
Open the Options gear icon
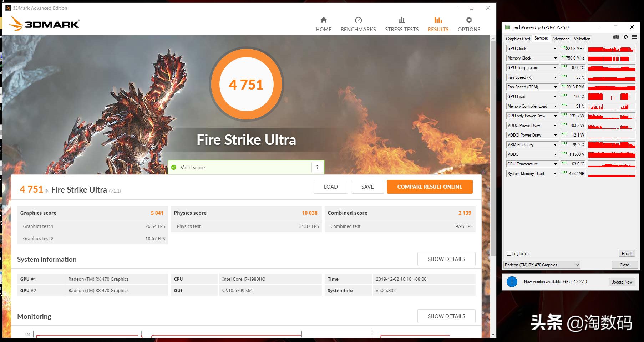[x=469, y=20]
